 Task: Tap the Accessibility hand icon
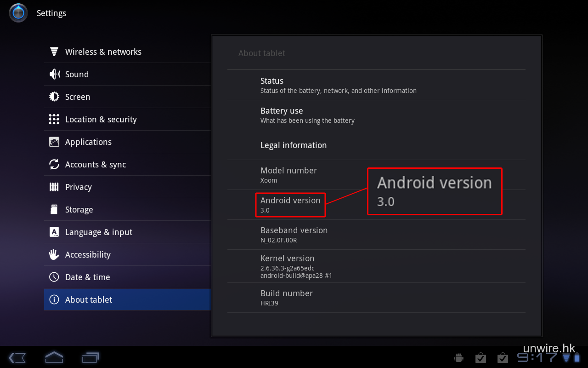tap(54, 255)
